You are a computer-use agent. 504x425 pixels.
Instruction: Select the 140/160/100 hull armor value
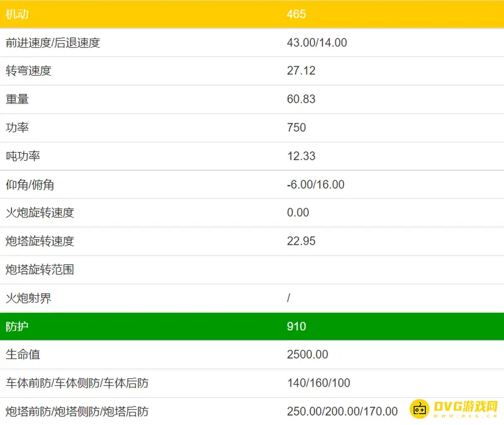pyautogui.click(x=318, y=383)
